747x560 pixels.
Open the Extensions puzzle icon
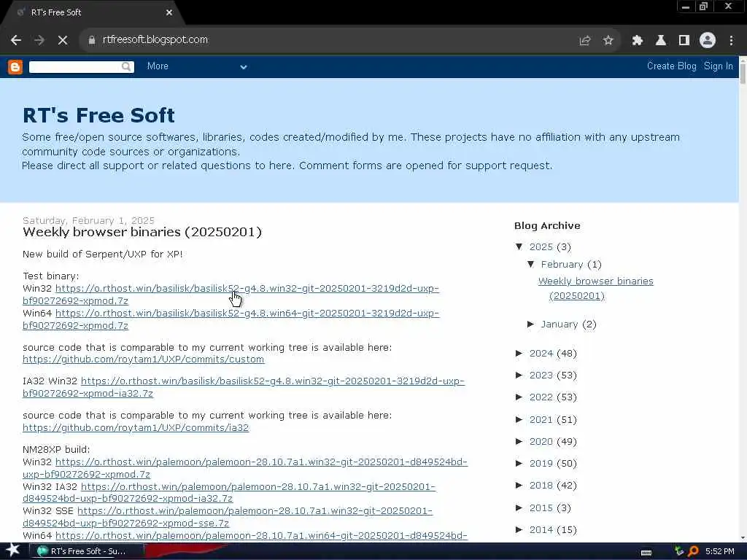click(x=637, y=41)
